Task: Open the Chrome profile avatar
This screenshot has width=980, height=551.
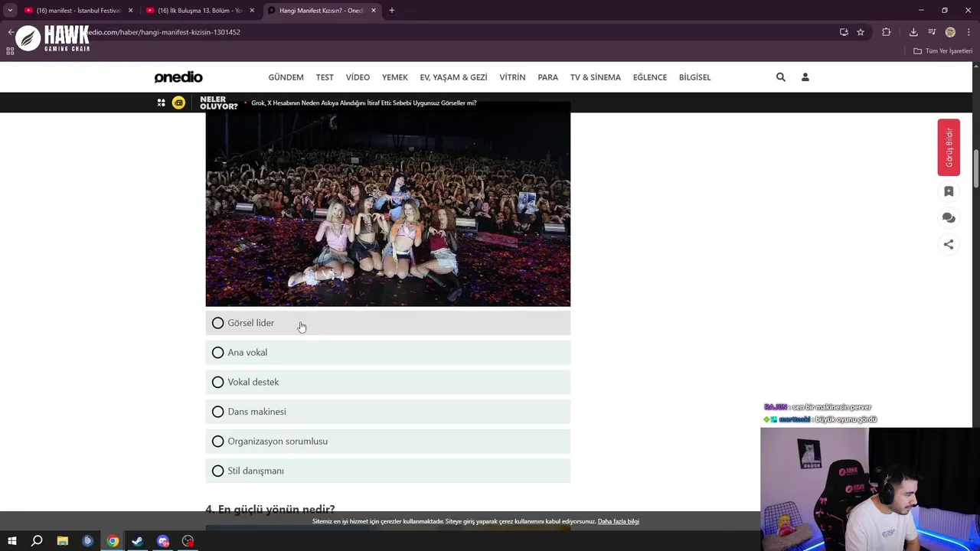Action: (950, 32)
